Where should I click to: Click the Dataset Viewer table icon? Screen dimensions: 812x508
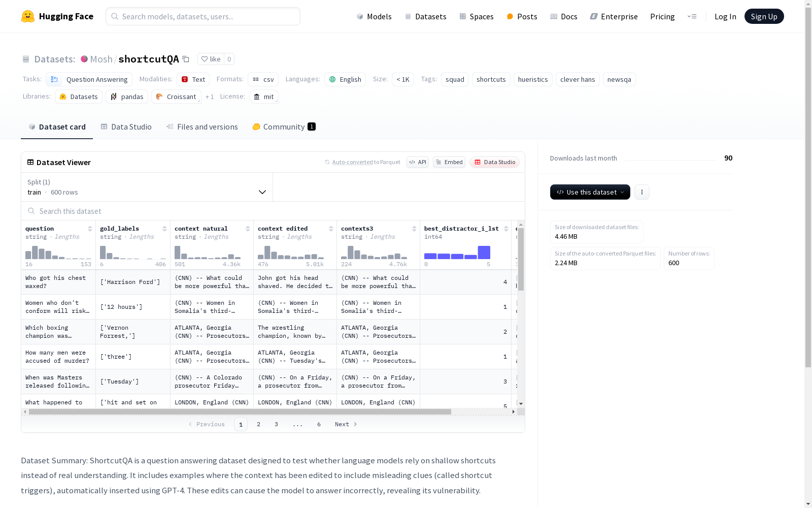tap(30, 162)
